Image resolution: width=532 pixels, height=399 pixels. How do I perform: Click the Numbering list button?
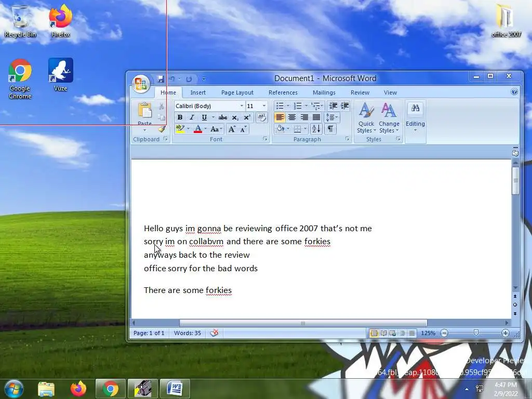[x=298, y=106]
